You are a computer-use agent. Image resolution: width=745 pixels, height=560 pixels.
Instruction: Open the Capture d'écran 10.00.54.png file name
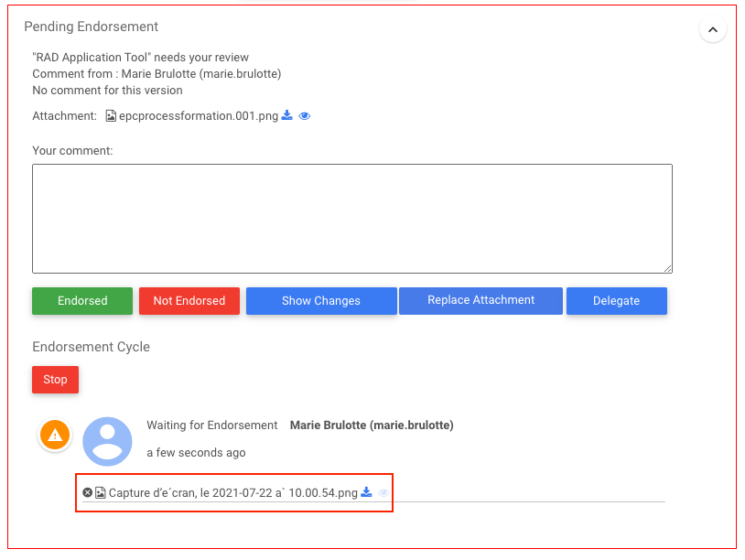232,492
